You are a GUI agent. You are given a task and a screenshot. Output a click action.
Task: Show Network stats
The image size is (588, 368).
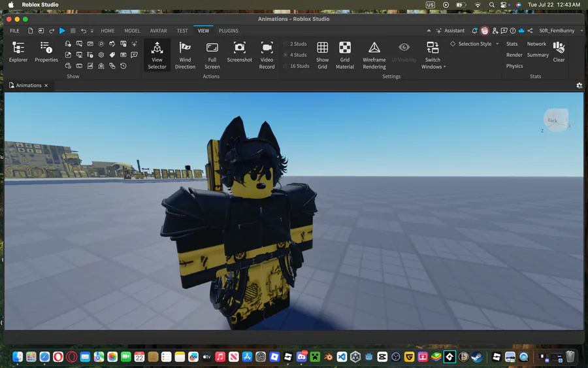pos(536,44)
